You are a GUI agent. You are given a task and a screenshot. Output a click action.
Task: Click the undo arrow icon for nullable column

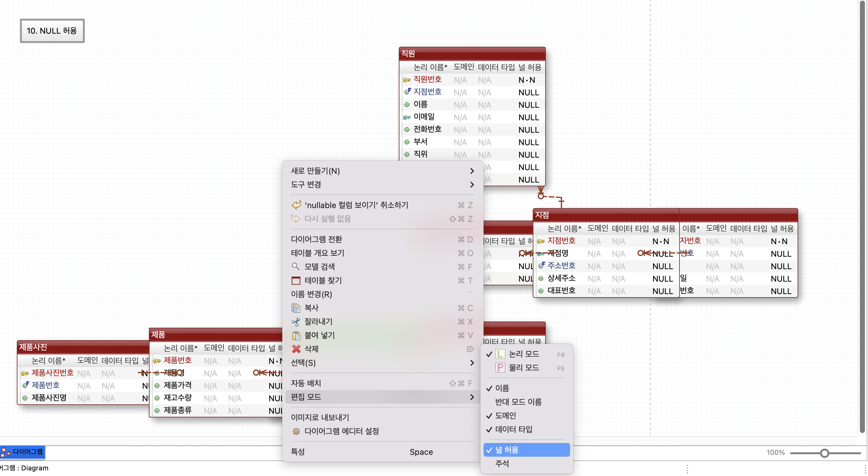tap(296, 205)
